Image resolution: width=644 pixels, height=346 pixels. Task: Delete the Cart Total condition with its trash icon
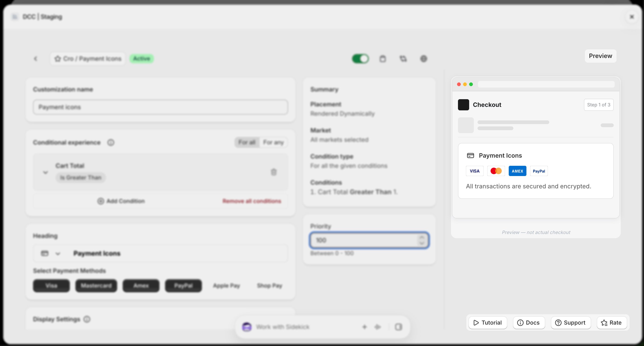tap(274, 172)
